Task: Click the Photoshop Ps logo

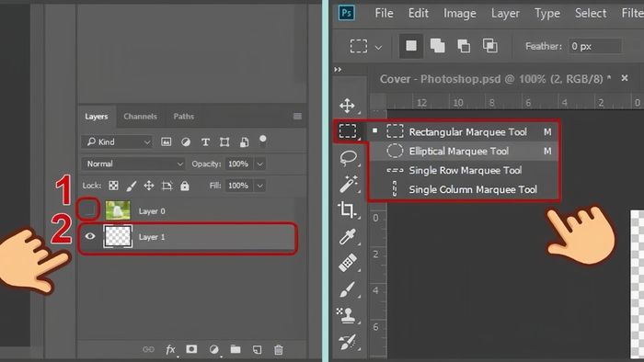Action: click(x=347, y=13)
